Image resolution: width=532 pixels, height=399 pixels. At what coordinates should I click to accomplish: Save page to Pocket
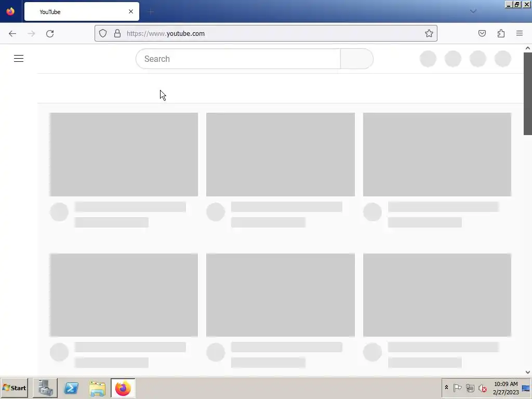(482, 33)
